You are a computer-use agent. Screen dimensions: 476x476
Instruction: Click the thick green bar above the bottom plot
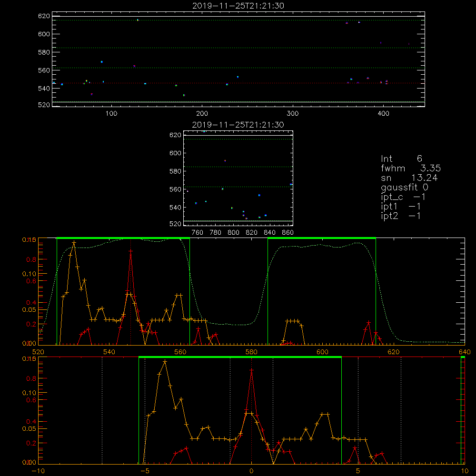(240, 357)
